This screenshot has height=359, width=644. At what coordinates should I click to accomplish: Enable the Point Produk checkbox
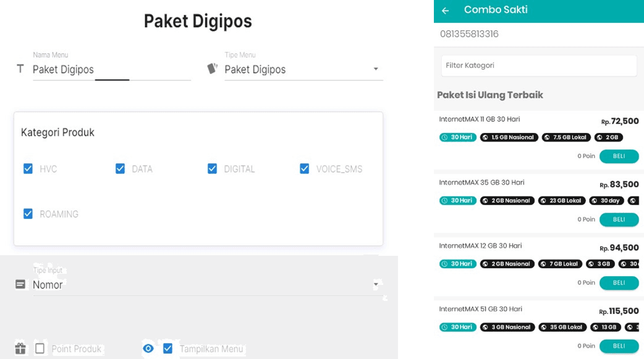click(x=40, y=348)
